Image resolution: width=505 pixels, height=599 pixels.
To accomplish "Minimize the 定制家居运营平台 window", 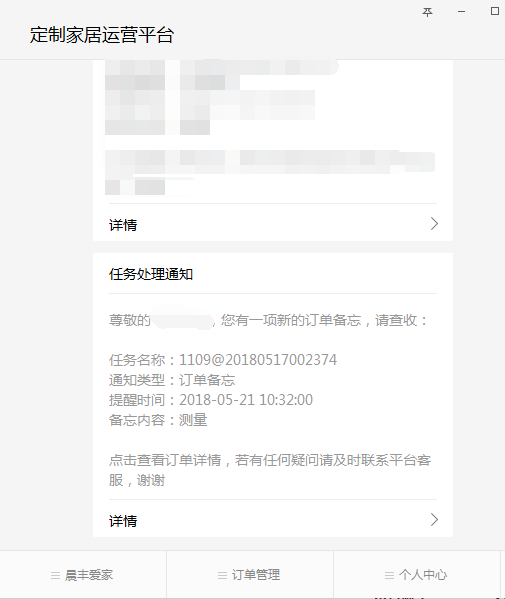I will 461,12.
